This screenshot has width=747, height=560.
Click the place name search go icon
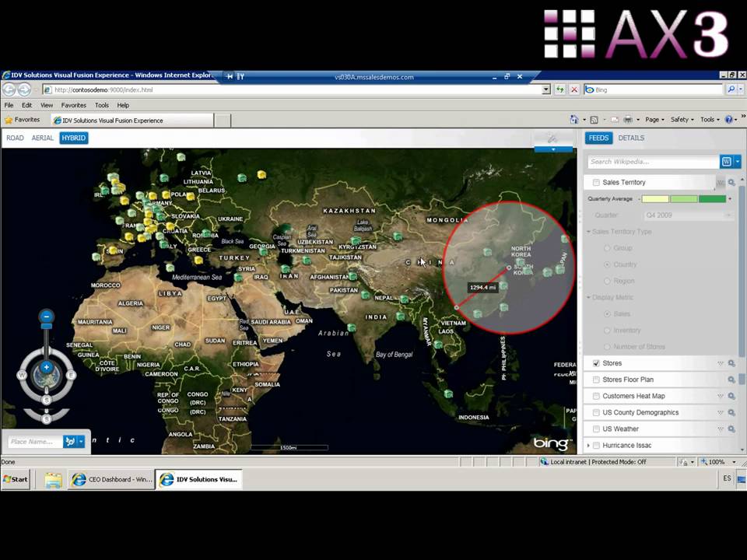(x=70, y=442)
